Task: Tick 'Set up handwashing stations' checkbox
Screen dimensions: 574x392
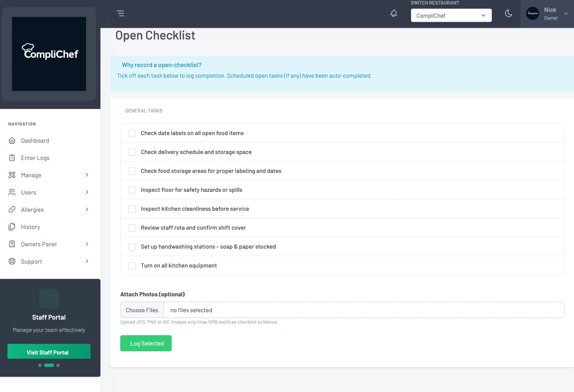Action: [132, 247]
